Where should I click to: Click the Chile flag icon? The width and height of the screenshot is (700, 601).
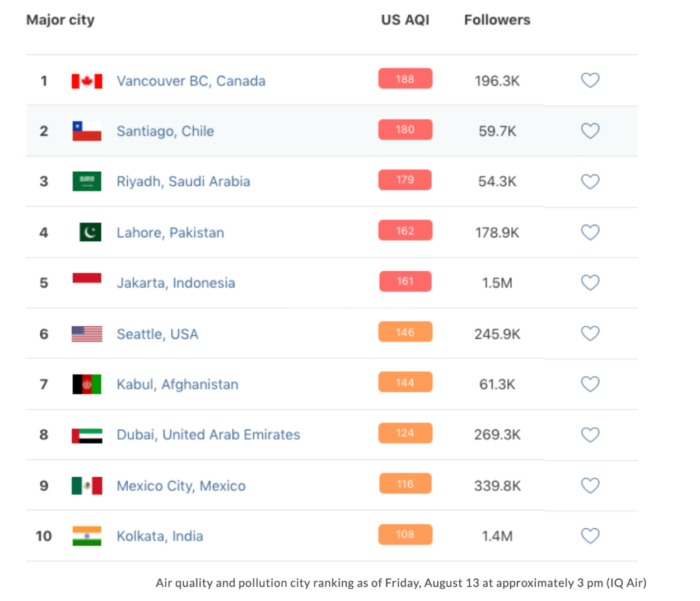pyautogui.click(x=87, y=131)
